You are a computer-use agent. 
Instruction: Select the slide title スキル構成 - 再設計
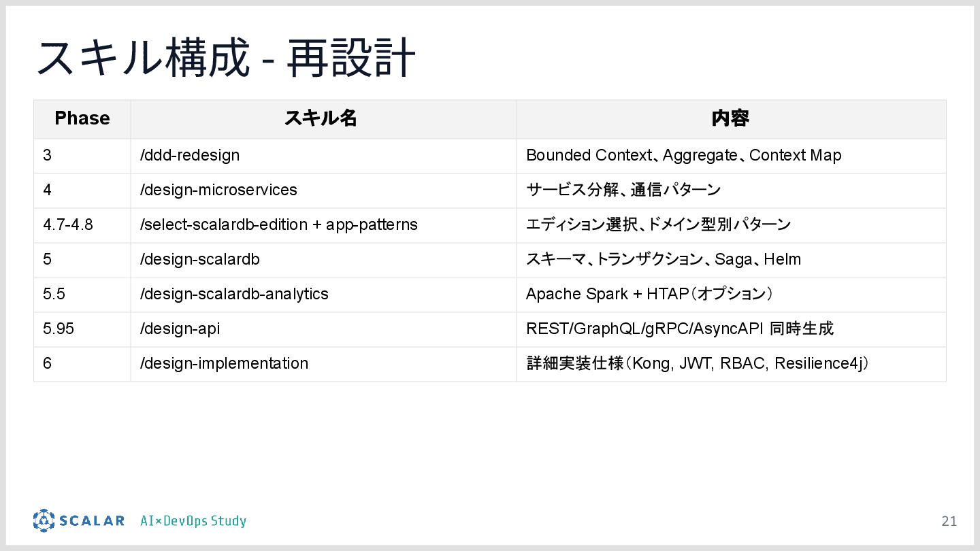[x=225, y=59]
